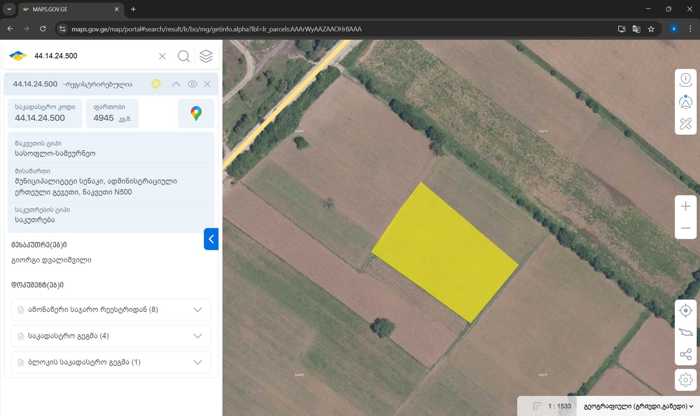Locate my position on the map
Screen dimensions: 700x416
[x=685, y=310]
